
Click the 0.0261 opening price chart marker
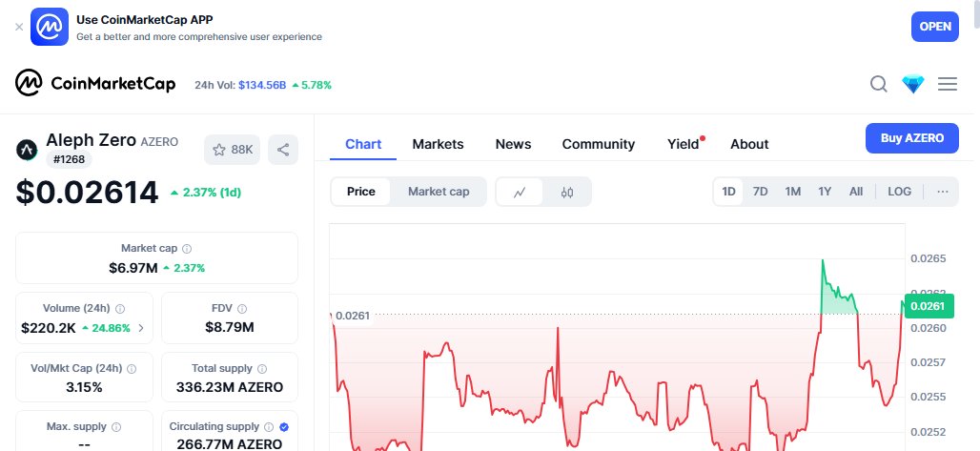point(353,316)
